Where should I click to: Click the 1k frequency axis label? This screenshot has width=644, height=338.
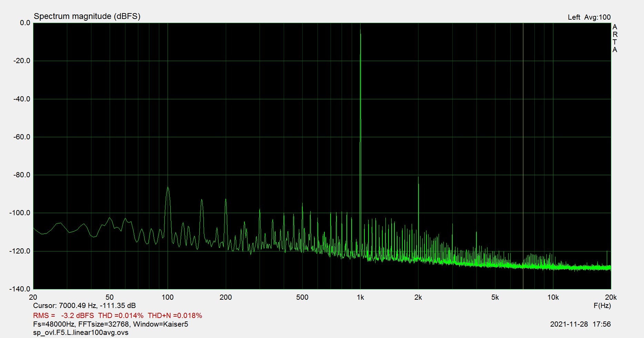pyautogui.click(x=360, y=297)
